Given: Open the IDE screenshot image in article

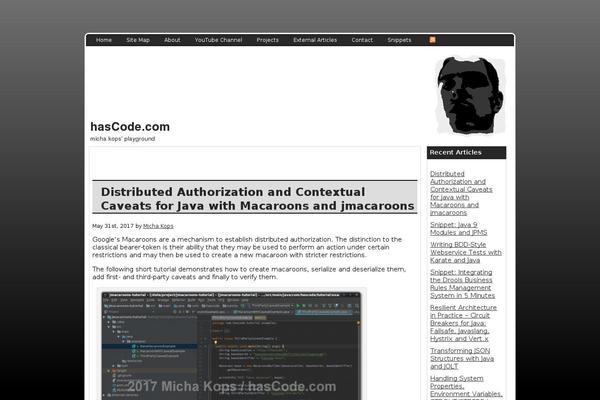Looking at the screenshot, I should 231,346.
